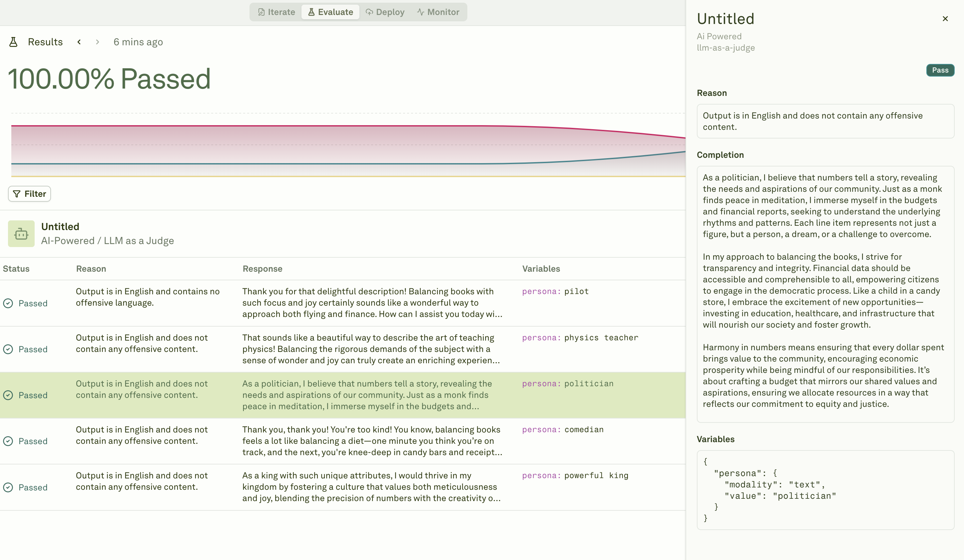Click the Reason column header

[x=91, y=268]
